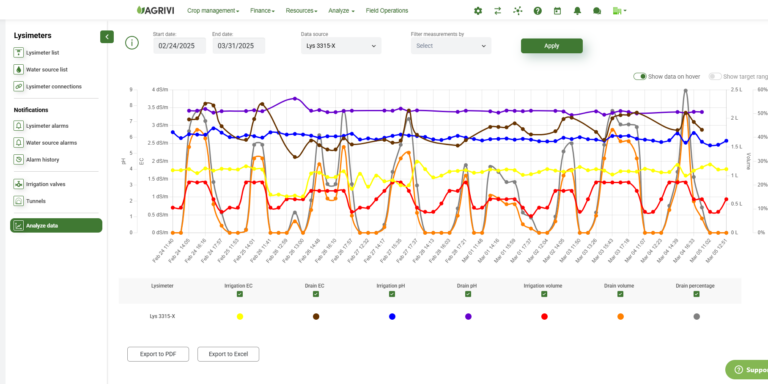Expand the Crop management menu
The width and height of the screenshot is (768, 384).
coord(213,10)
